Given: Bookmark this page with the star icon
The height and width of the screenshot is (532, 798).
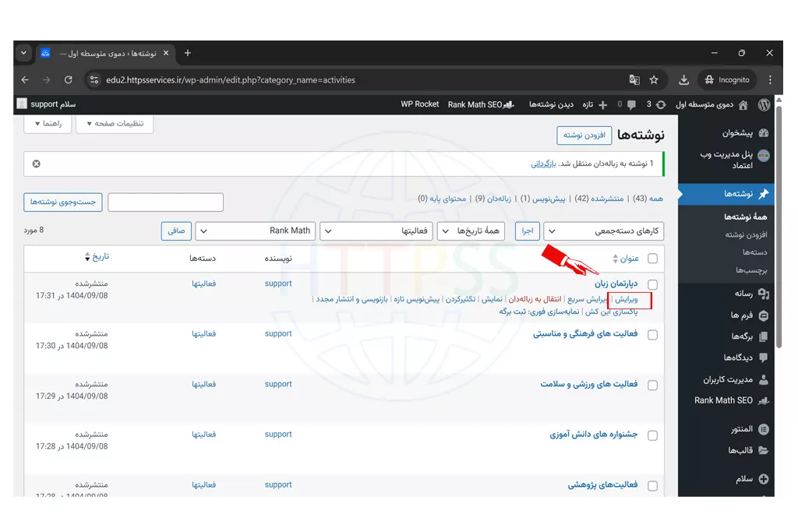Looking at the screenshot, I should point(654,79).
